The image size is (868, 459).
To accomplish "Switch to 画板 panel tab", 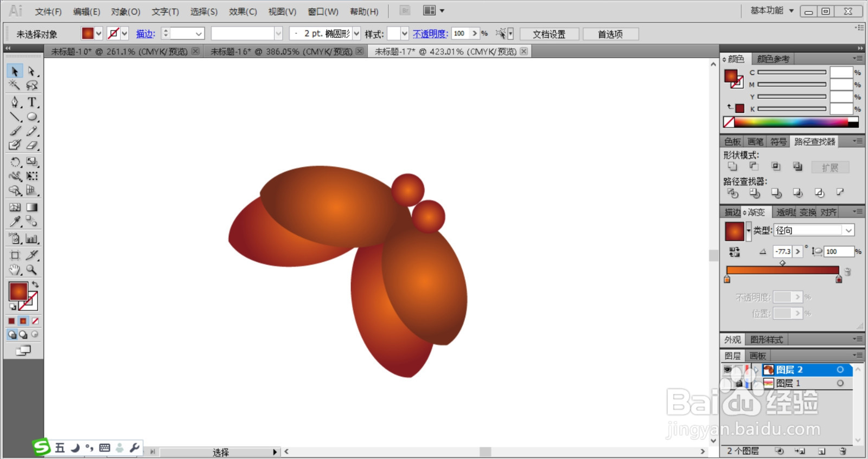I will [x=757, y=356].
